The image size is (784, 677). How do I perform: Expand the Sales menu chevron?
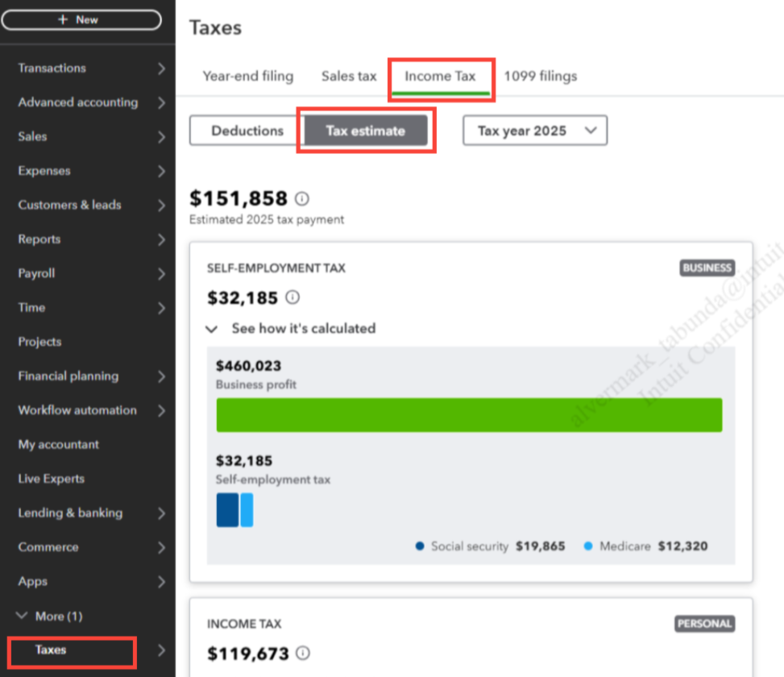[x=161, y=137]
